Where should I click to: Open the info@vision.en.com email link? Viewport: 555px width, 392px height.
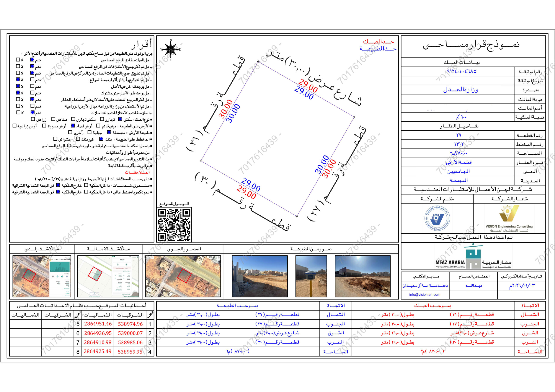424,294
